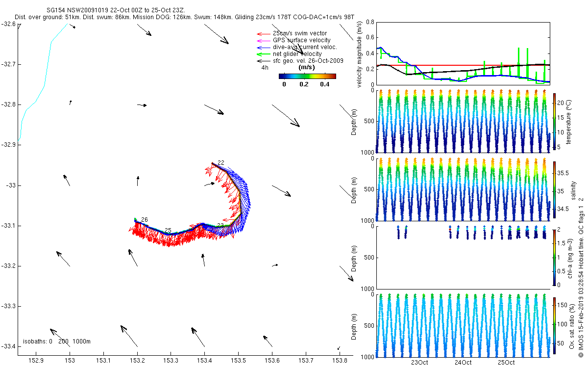This screenshot has height=368, width=588.
Task: Click the temperature colorbar
Action: click(x=554, y=121)
